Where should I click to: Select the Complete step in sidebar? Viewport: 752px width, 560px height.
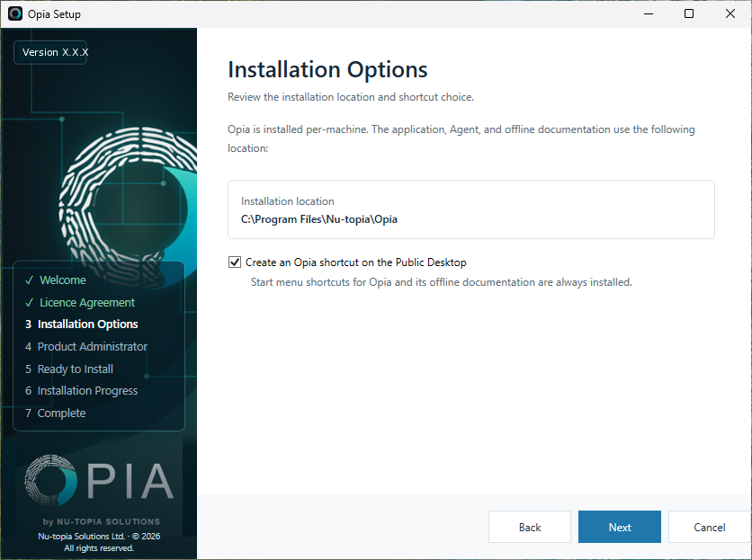pyautogui.click(x=56, y=413)
